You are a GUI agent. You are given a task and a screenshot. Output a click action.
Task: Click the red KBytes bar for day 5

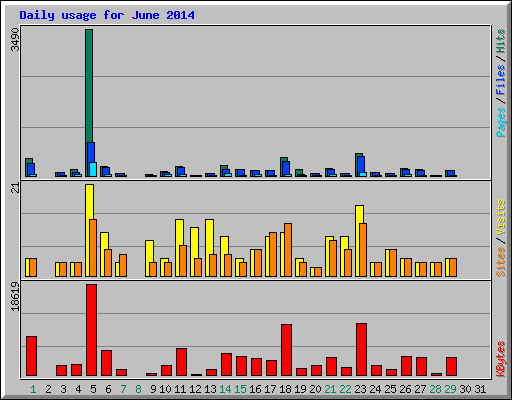tap(92, 330)
